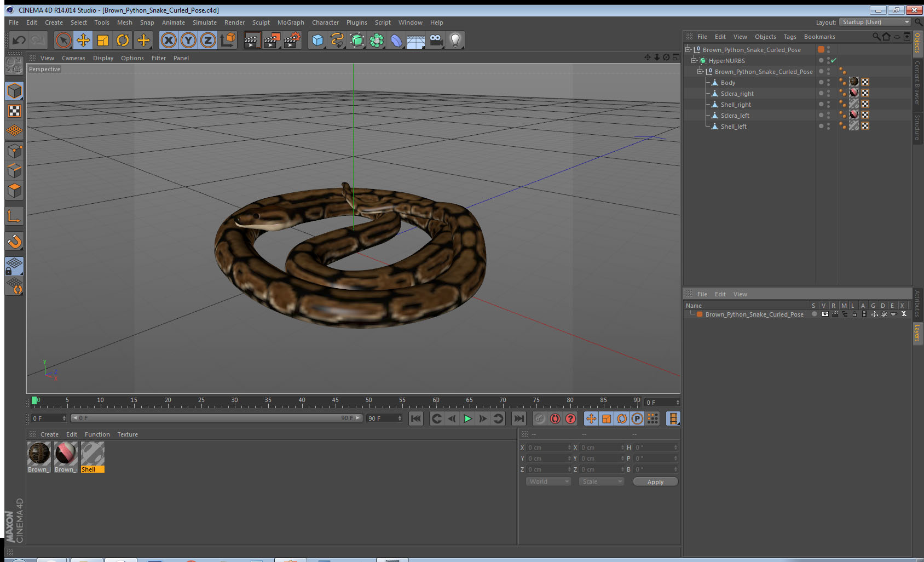Open the deformer objects icon
Viewport: 924px width, 562px height.
(396, 40)
